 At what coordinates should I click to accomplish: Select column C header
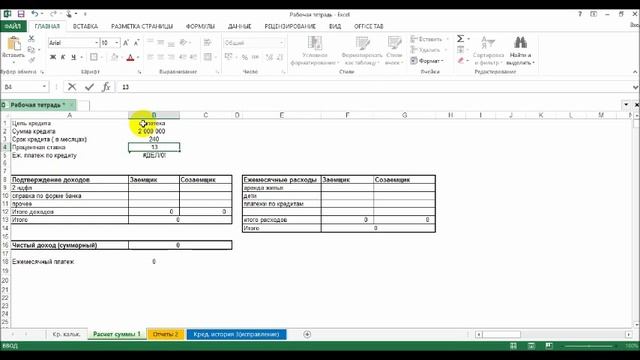click(x=206, y=116)
